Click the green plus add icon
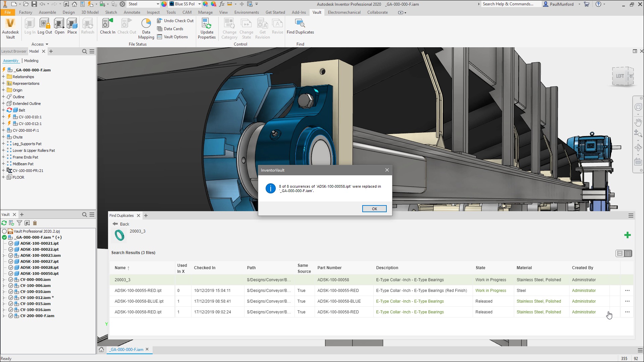The image size is (644, 362). pyautogui.click(x=627, y=235)
